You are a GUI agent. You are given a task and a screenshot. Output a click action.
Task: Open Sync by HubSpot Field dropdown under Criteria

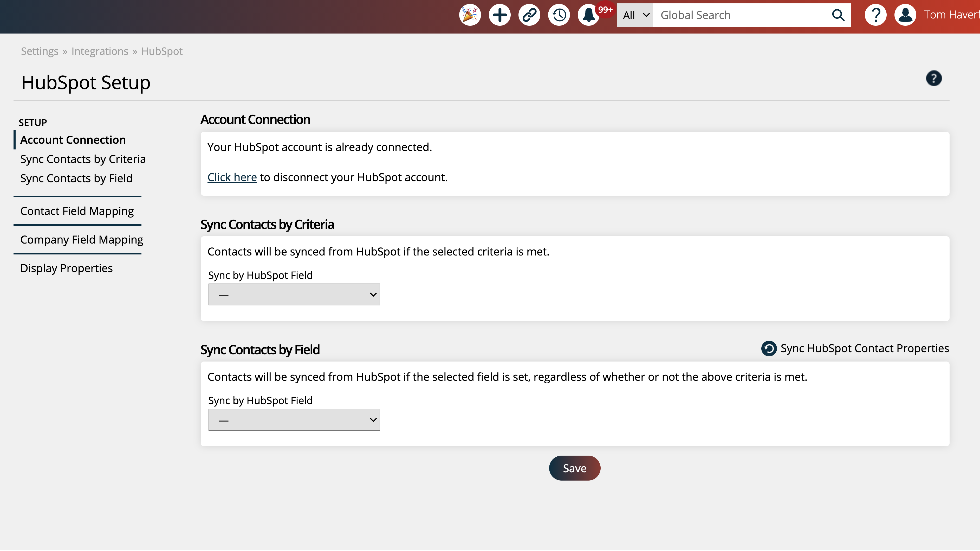click(294, 294)
